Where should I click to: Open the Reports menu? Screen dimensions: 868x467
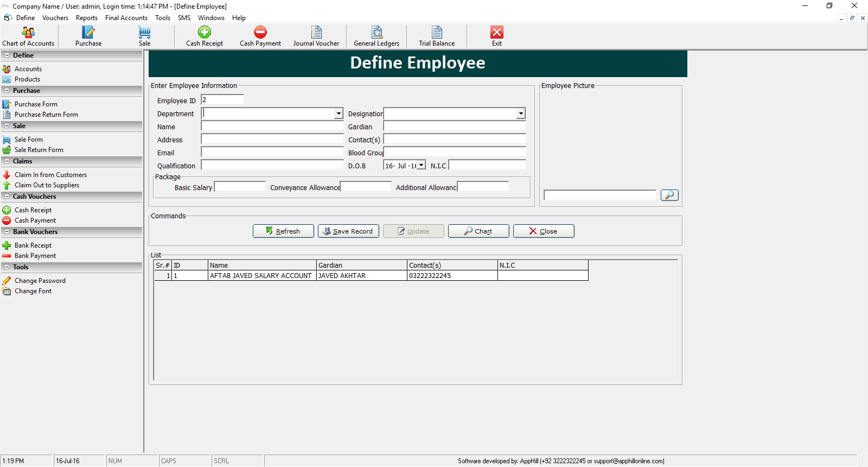87,18
